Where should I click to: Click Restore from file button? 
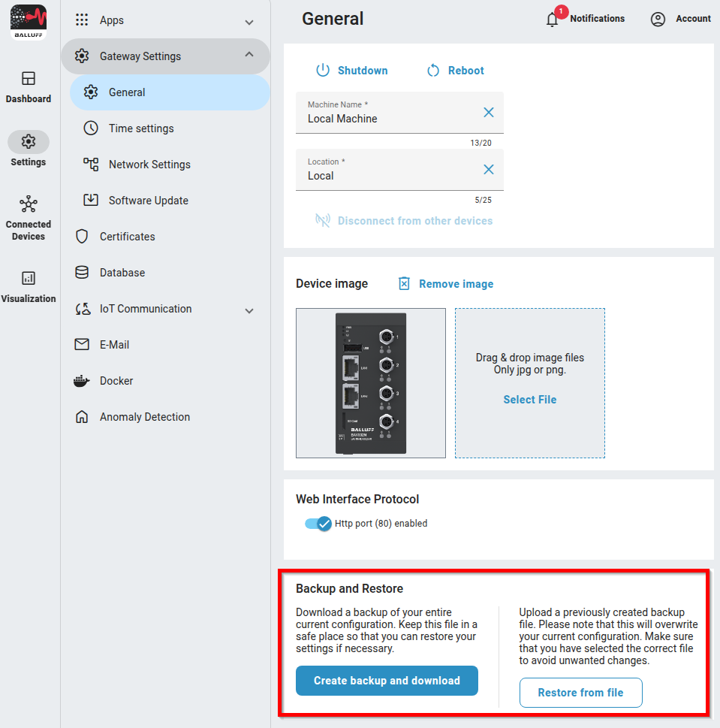pyautogui.click(x=580, y=693)
